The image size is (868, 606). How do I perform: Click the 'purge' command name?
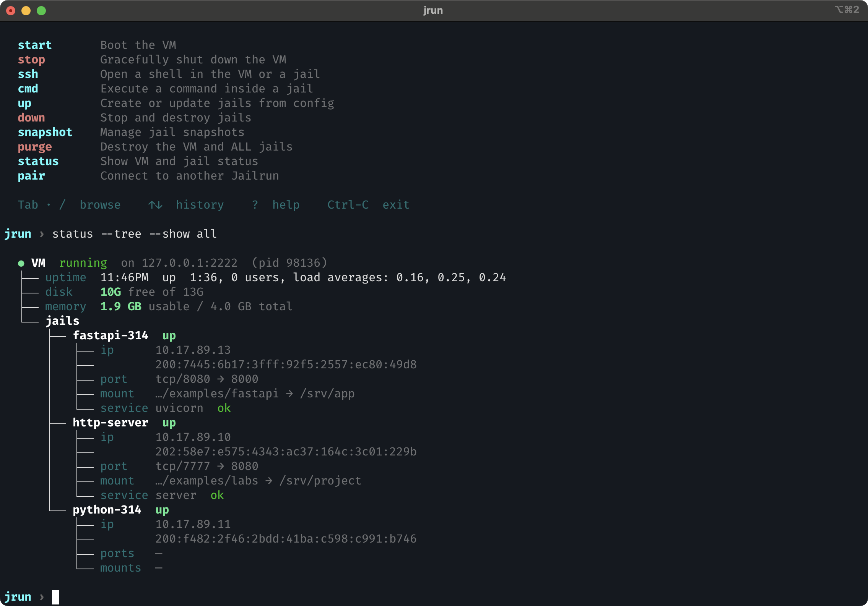tap(35, 147)
